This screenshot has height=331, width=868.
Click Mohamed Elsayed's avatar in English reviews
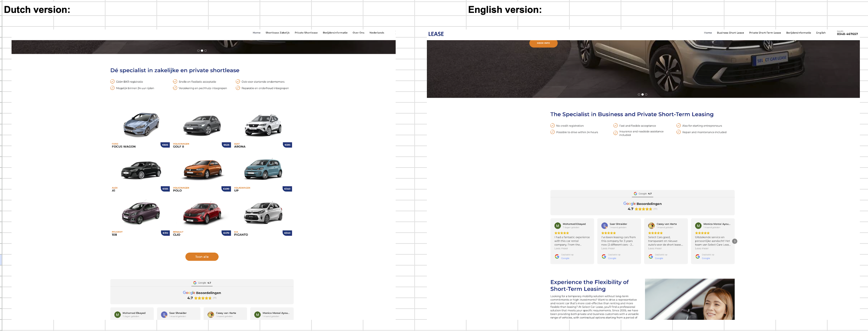coord(558,226)
